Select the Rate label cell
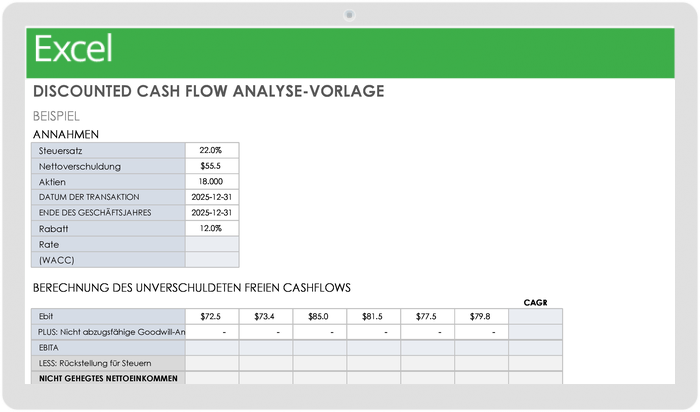 [x=108, y=244]
